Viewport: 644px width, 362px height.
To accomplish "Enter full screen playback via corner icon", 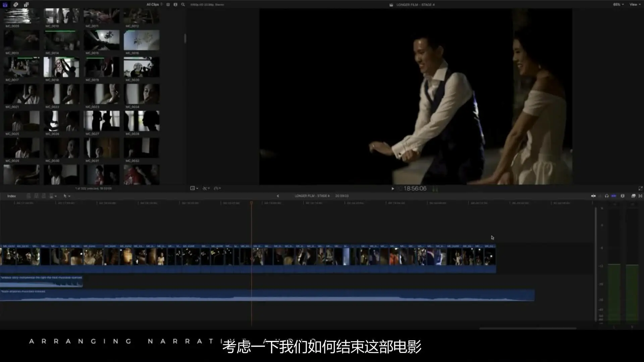I will [x=640, y=188].
